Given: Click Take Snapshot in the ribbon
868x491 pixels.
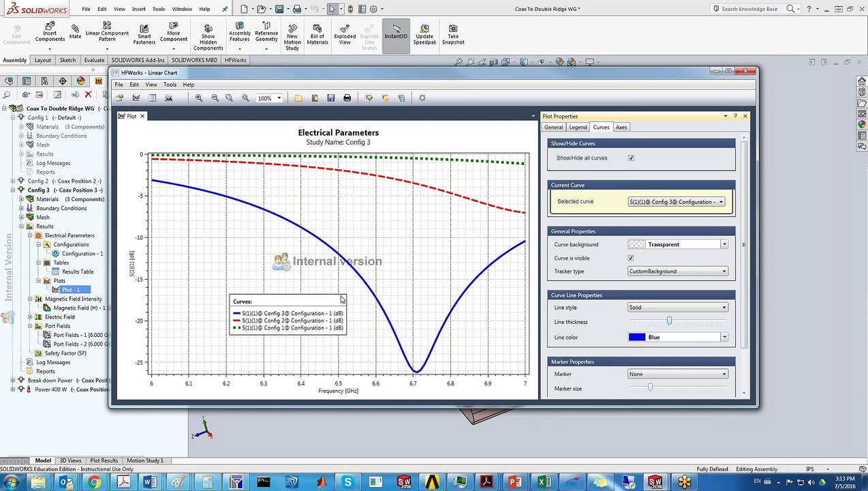Looking at the screenshot, I should pyautogui.click(x=453, y=35).
